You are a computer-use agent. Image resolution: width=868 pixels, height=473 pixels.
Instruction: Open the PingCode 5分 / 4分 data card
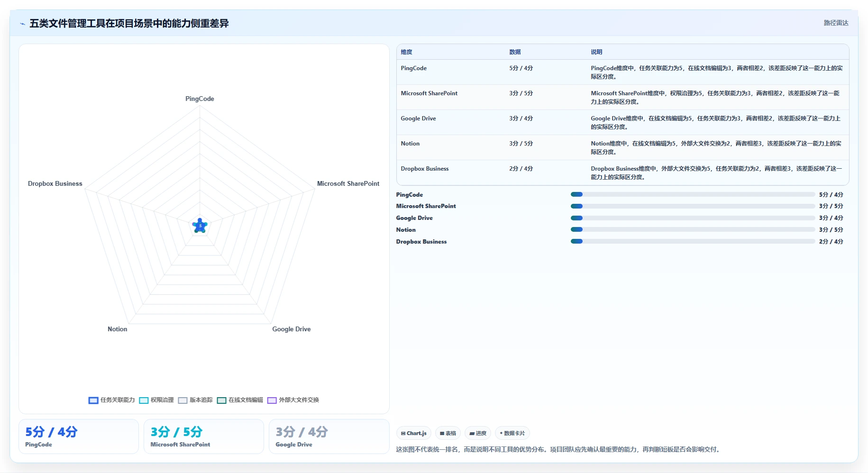(x=79, y=437)
